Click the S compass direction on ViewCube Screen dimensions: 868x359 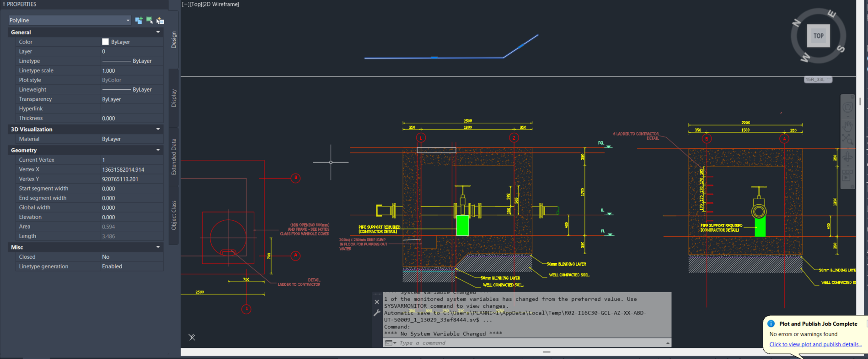pyautogui.click(x=841, y=49)
